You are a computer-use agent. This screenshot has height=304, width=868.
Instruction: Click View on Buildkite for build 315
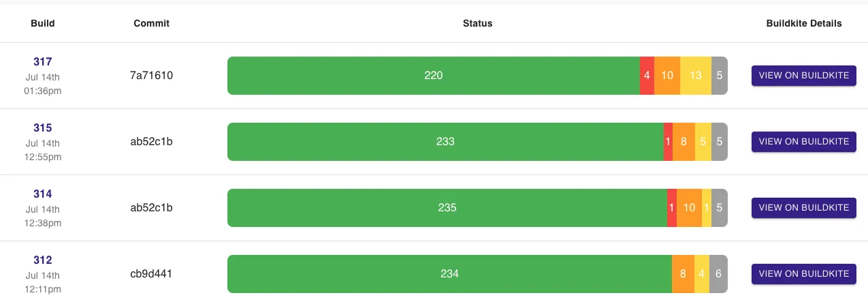803,142
